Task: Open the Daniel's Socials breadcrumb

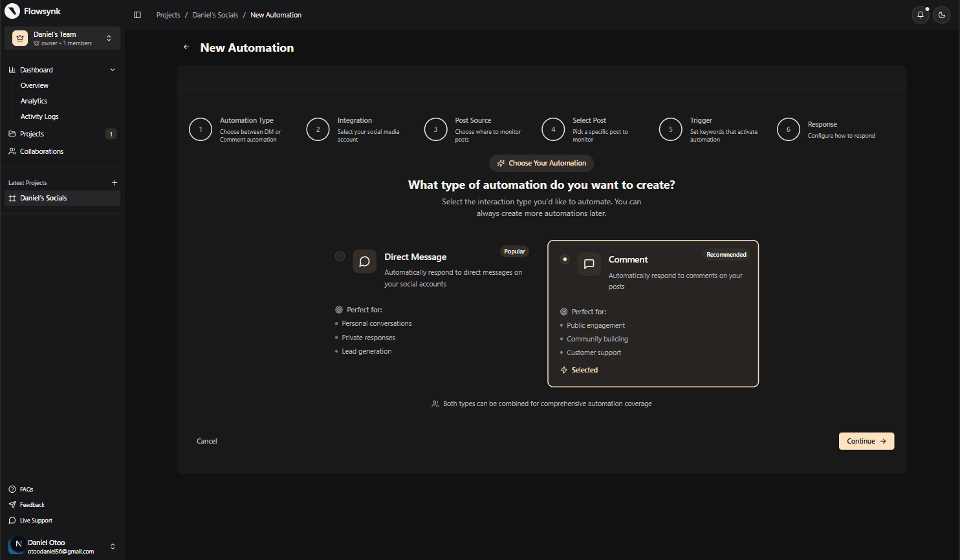Action: click(x=215, y=14)
